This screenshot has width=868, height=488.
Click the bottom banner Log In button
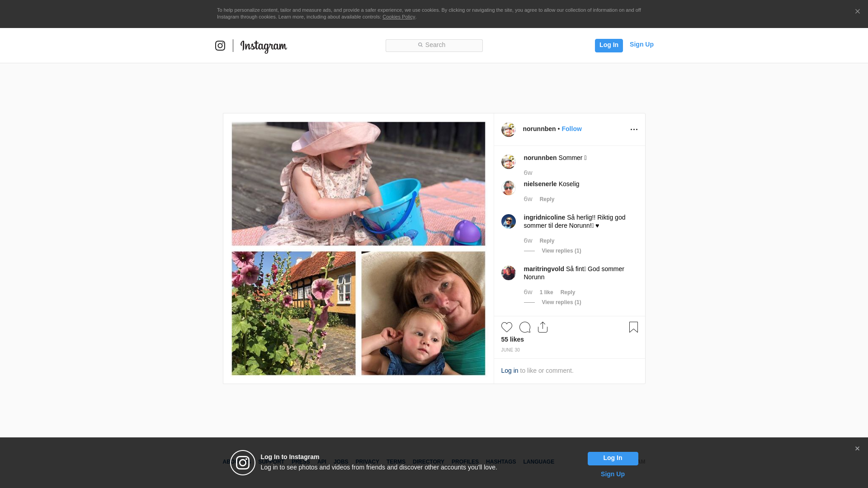pos(613,459)
